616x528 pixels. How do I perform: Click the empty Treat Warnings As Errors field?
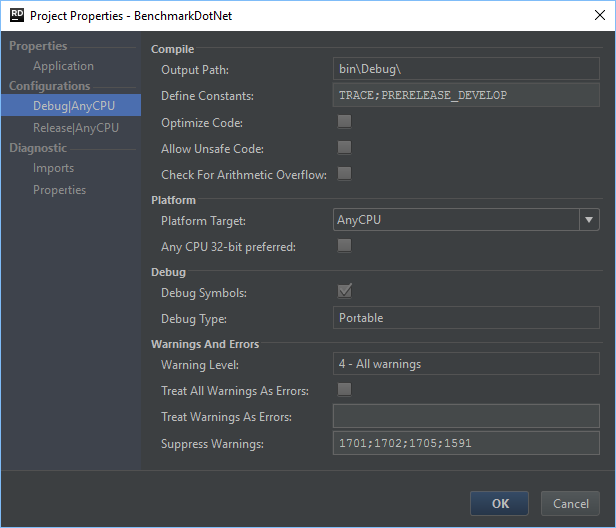coord(466,416)
